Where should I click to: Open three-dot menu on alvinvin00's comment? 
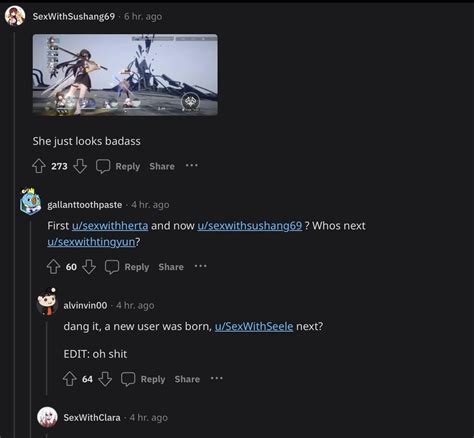217,378
